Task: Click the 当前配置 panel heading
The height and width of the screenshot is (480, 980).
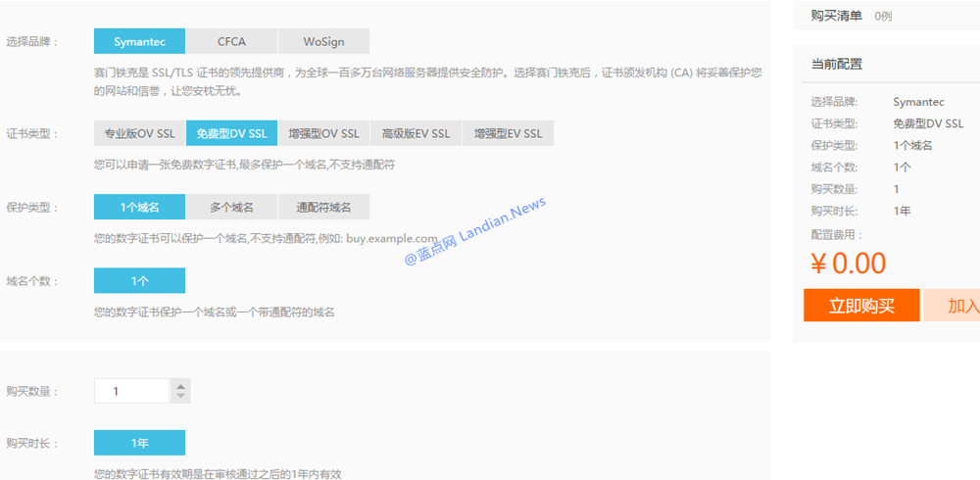Action: coord(836,64)
